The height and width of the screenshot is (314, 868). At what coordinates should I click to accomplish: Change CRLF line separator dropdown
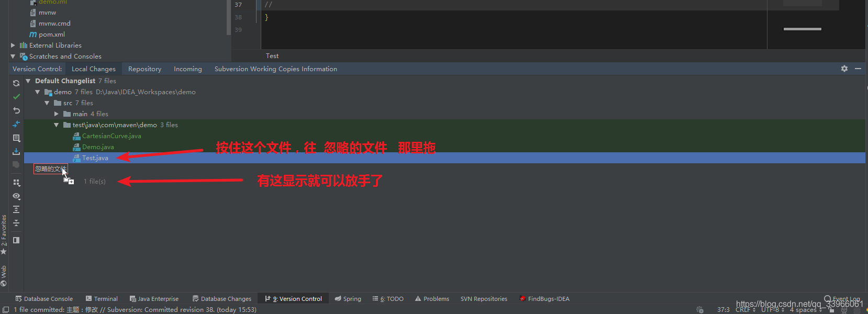pos(745,310)
